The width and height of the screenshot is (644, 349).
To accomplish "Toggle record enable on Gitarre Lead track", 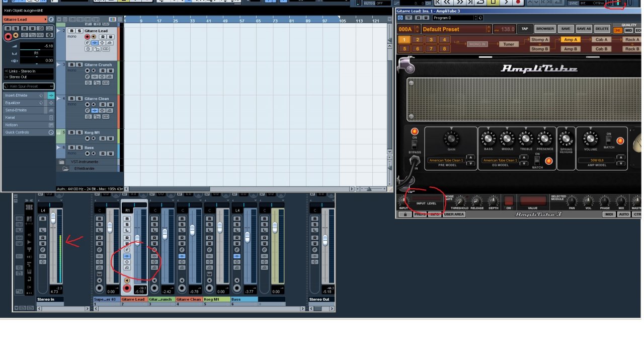I will [87, 37].
